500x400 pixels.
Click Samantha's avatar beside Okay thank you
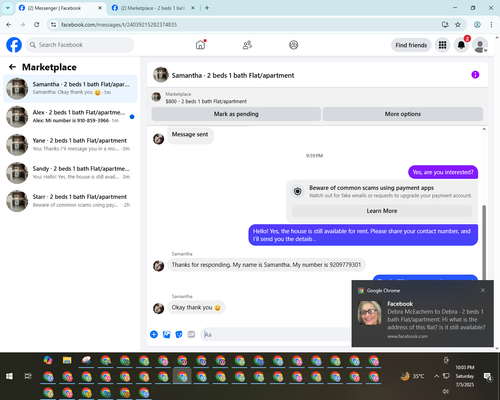(x=158, y=308)
